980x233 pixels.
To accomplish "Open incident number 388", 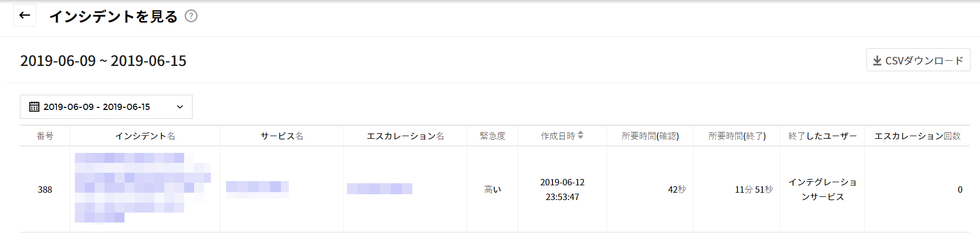I will pyautogui.click(x=45, y=190).
